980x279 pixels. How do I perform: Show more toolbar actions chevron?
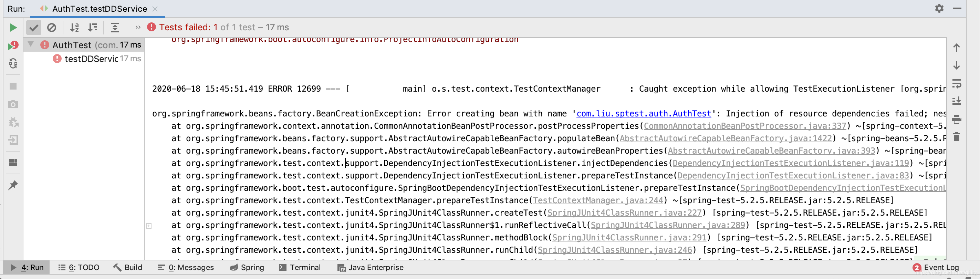[138, 28]
